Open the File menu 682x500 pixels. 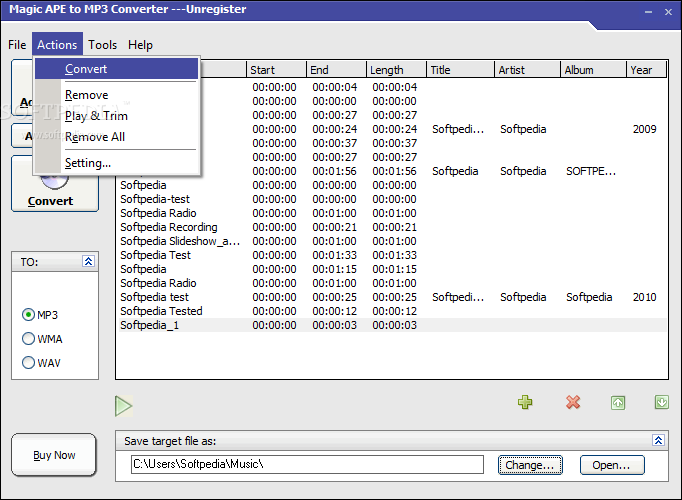(17, 45)
